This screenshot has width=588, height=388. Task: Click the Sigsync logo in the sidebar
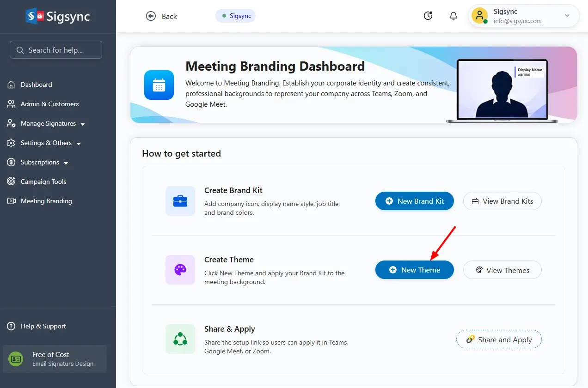tap(58, 17)
